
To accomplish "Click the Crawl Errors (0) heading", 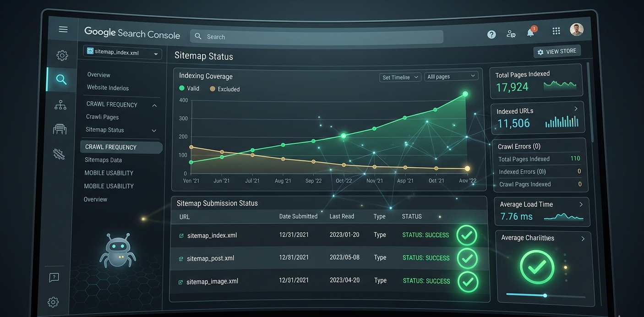I will click(519, 146).
